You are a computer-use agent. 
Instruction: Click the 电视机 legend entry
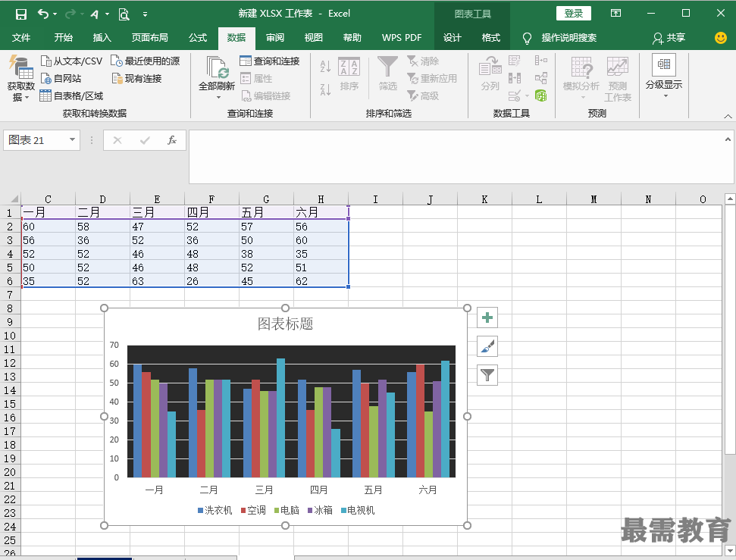click(x=358, y=510)
